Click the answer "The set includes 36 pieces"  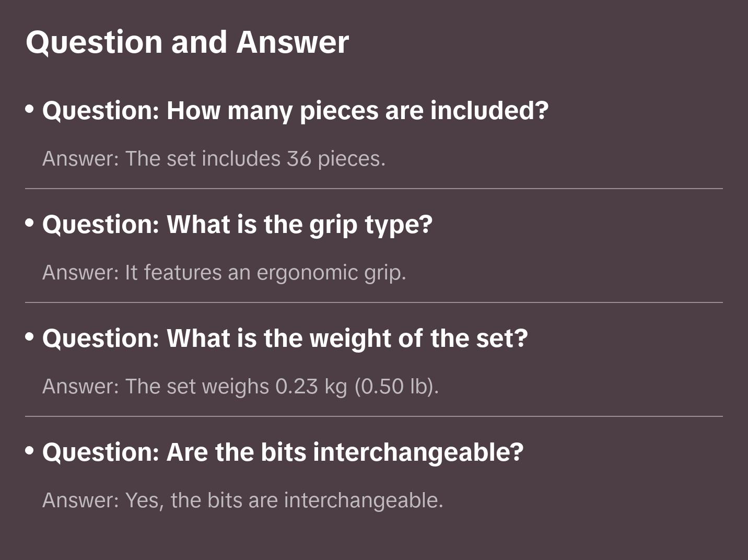click(x=214, y=159)
